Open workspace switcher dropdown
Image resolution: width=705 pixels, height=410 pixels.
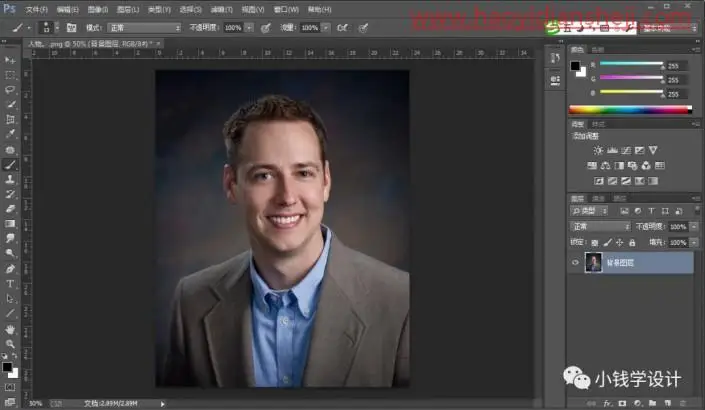(669, 28)
